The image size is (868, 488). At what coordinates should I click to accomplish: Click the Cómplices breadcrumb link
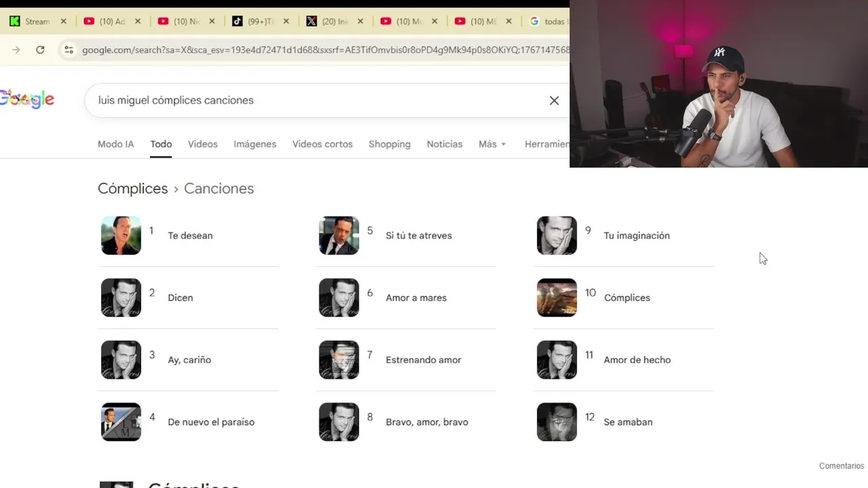(x=133, y=188)
